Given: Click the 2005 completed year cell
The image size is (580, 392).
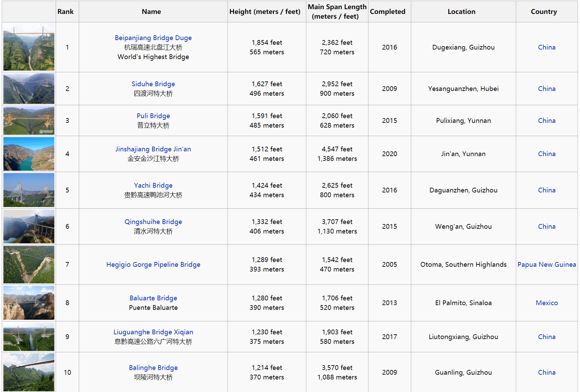Looking at the screenshot, I should click(389, 264).
